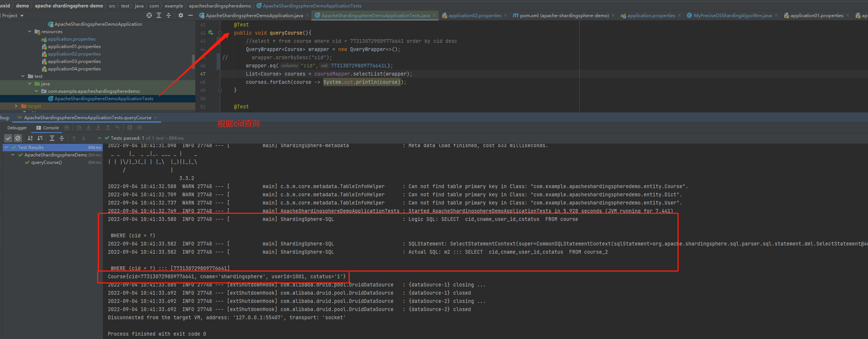Viewport: 868px width, 339px height.
Task: Click the Trace Current Stream Chain icon
Action: (140, 127)
